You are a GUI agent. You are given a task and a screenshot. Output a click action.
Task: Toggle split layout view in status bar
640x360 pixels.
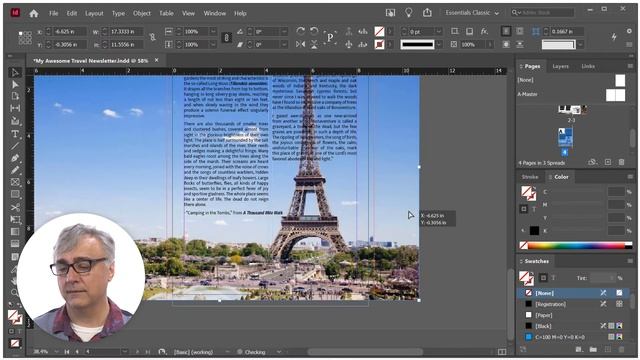502,351
